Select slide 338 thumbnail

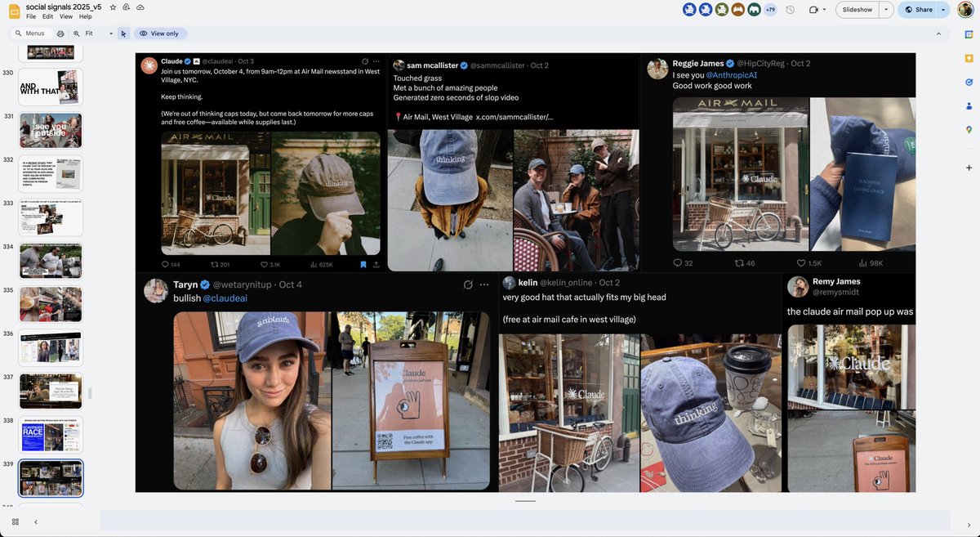pos(51,435)
